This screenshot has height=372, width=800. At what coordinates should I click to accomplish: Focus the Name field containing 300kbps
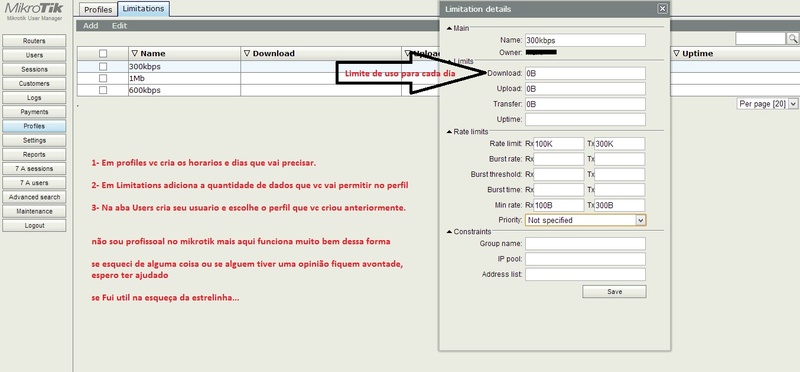[x=585, y=40]
